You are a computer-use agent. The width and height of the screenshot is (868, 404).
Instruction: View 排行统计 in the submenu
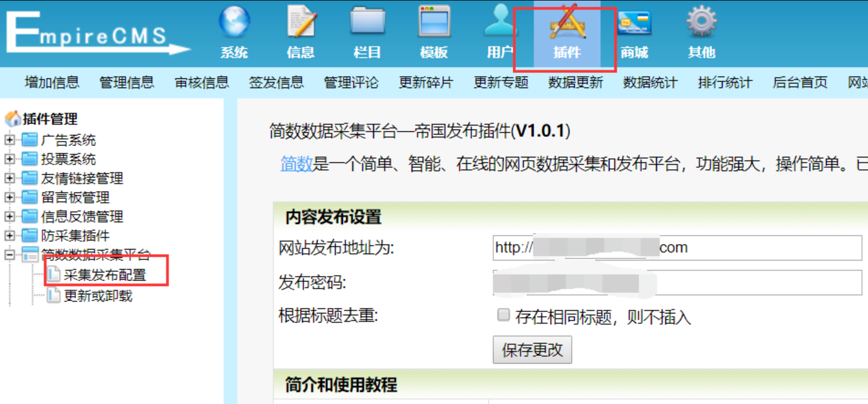tap(725, 83)
